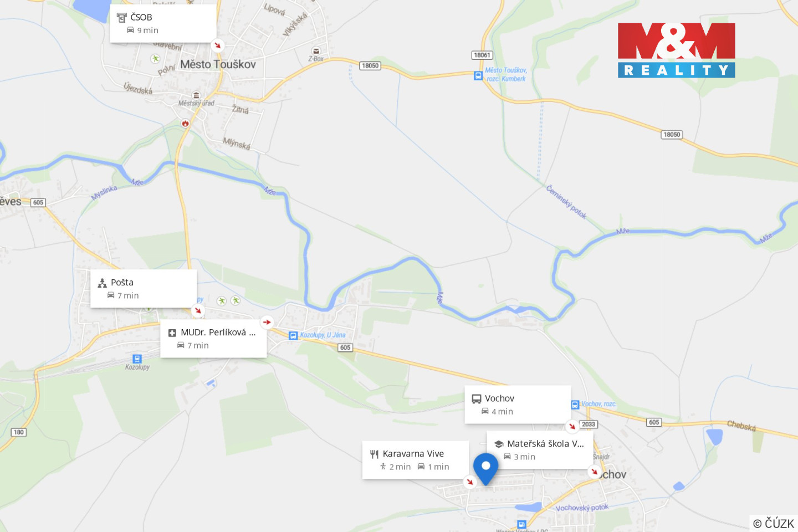Open the Vochov bus stop card
798x532 pixels.
518,405
